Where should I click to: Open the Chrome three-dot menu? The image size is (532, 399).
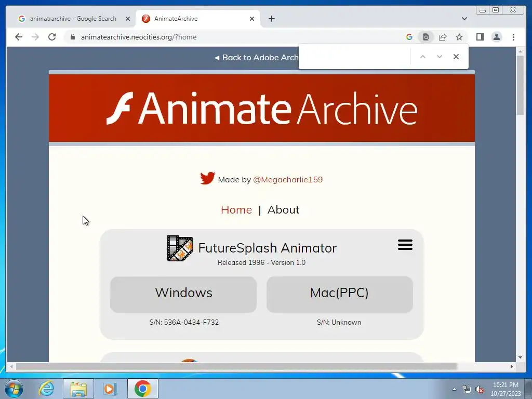[513, 37]
